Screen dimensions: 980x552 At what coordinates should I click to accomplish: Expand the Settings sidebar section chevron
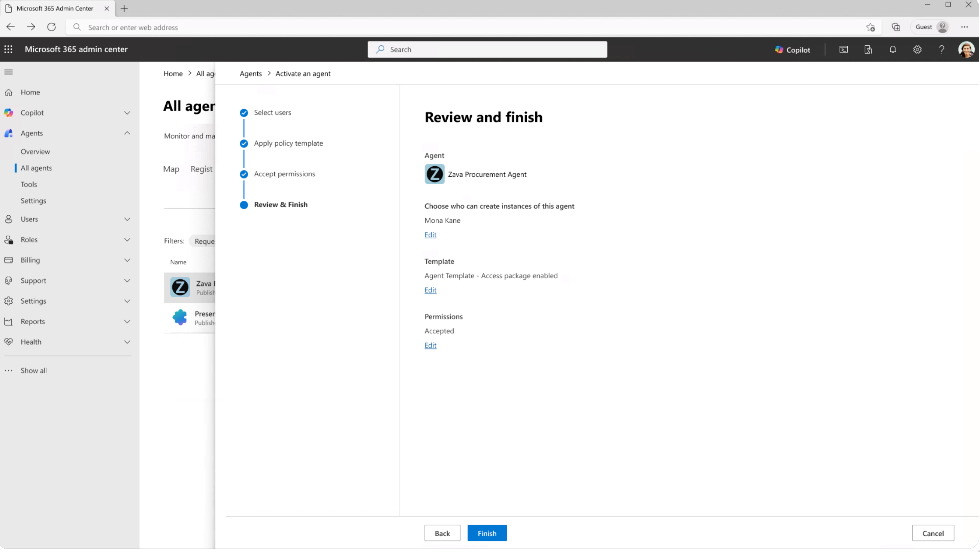pyautogui.click(x=127, y=301)
